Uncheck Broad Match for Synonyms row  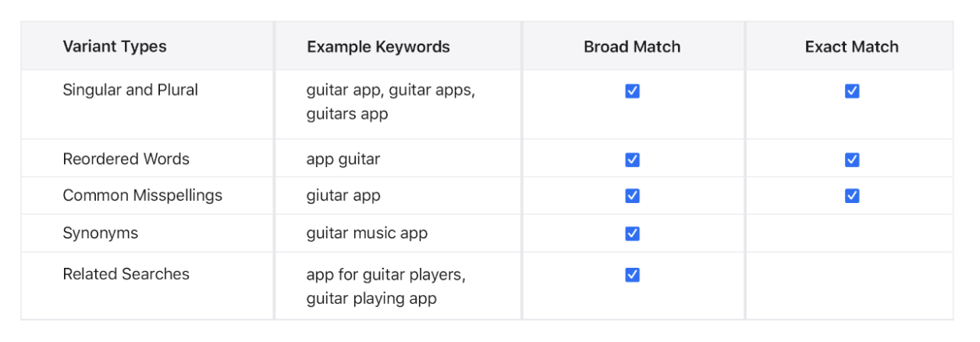[632, 233]
